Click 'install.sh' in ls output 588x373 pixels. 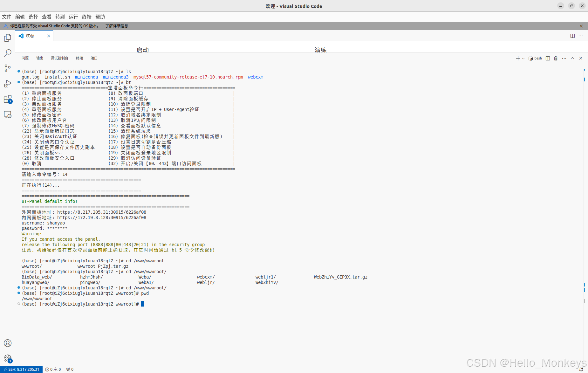pyautogui.click(x=57, y=77)
